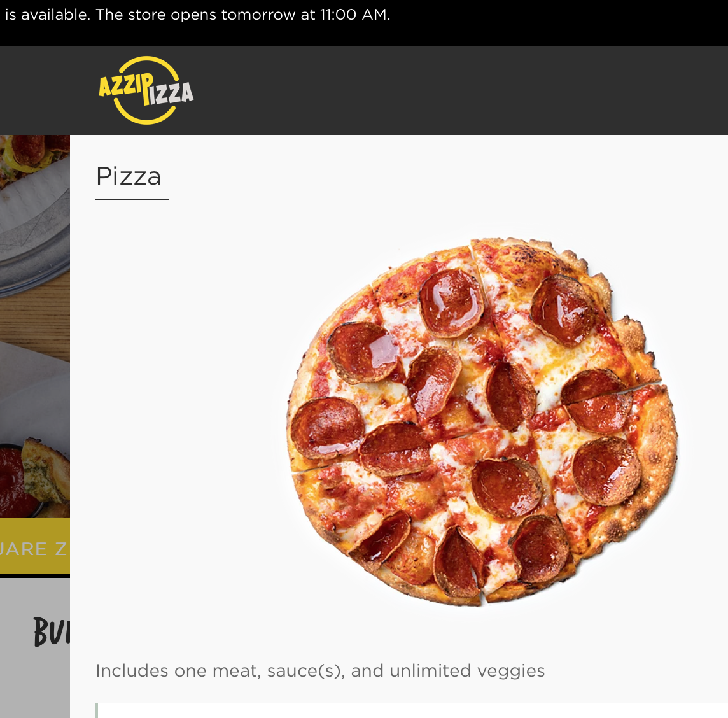
Task: Click the pepperoni pizza product image
Action: click(x=482, y=421)
